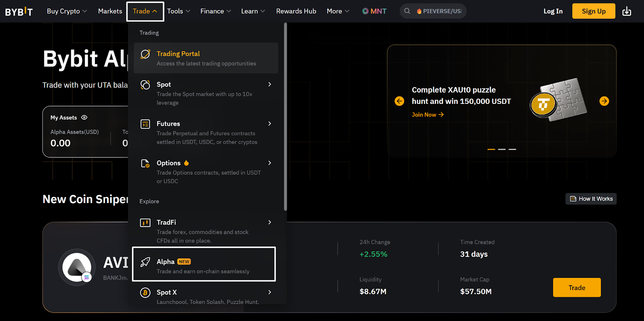This screenshot has height=321, width=644.
Task: Click the MNT token icon
Action: pos(365,11)
